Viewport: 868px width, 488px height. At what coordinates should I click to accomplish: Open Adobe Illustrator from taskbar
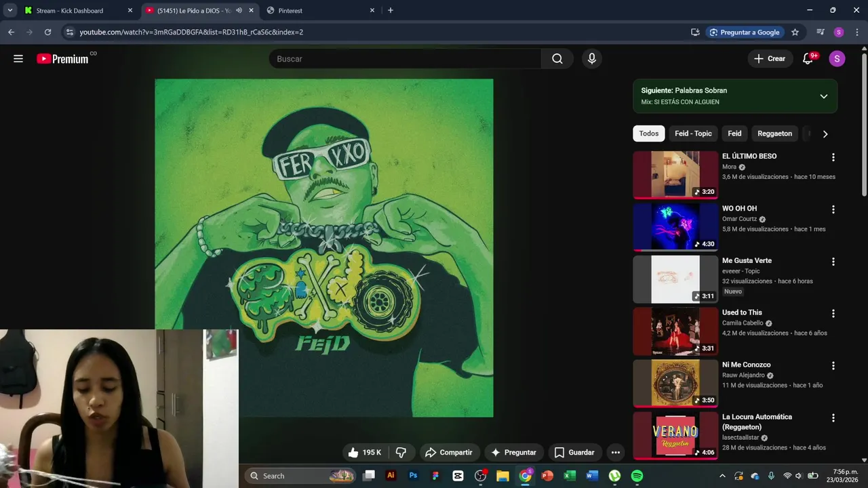click(391, 476)
